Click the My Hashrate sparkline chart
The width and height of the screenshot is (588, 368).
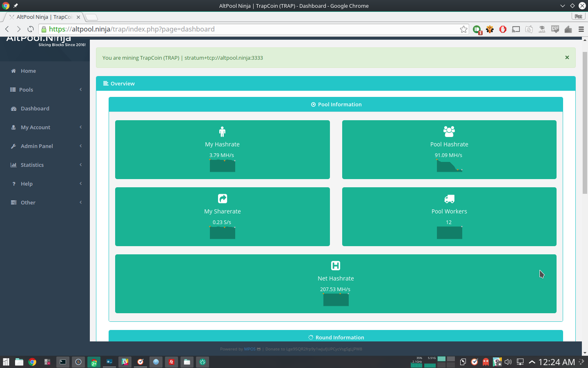[x=223, y=166]
